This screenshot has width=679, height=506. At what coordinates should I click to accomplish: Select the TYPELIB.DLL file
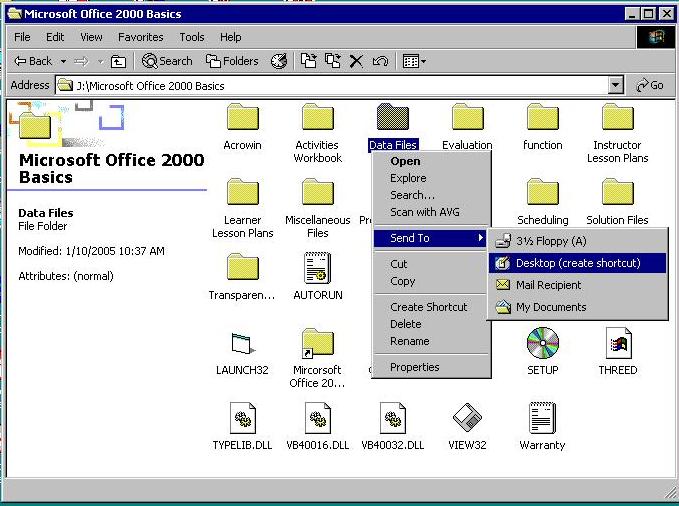pyautogui.click(x=242, y=426)
